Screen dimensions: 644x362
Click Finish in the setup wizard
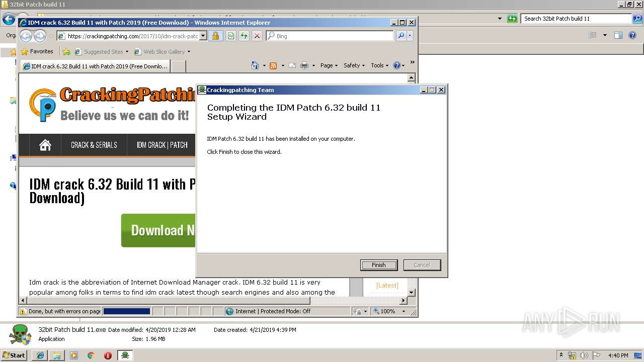379,265
